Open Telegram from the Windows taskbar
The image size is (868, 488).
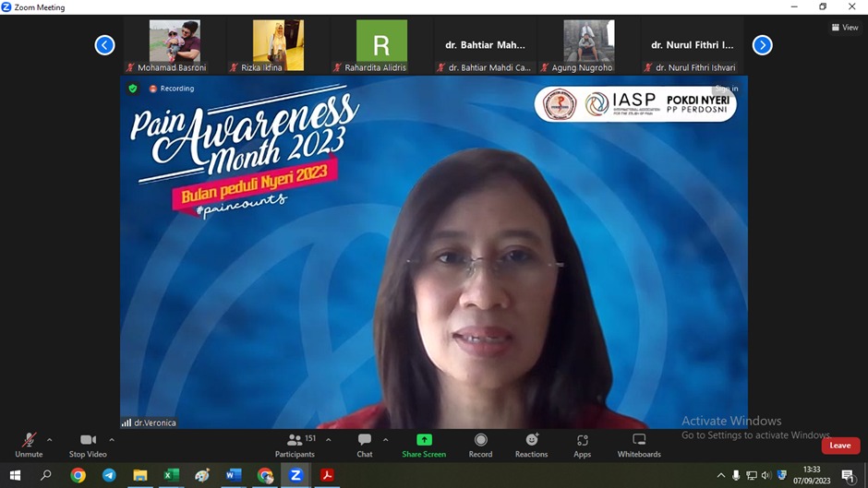[x=109, y=475]
